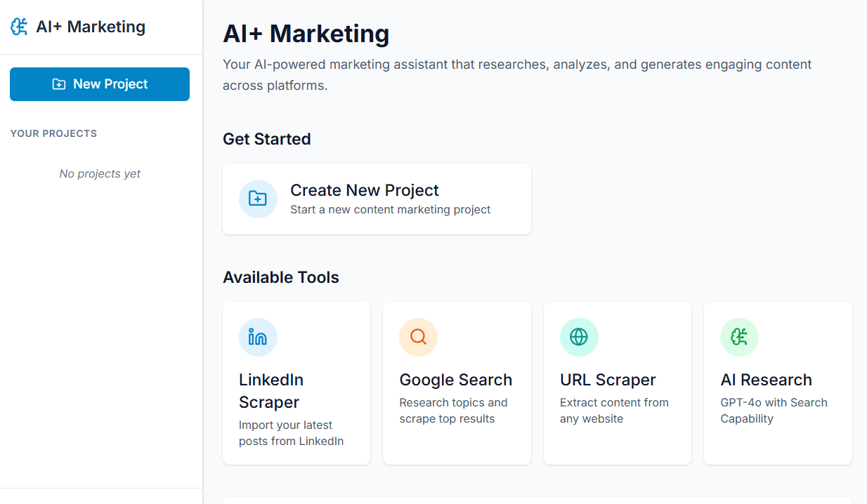
Task: Click the AI+ Marketing sidebar title text
Action: [x=91, y=27]
